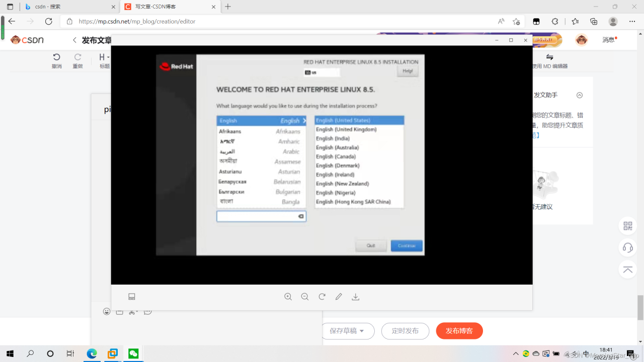Zoom out of the previewed image
Viewport: 644px width, 362px height.
[x=305, y=297]
